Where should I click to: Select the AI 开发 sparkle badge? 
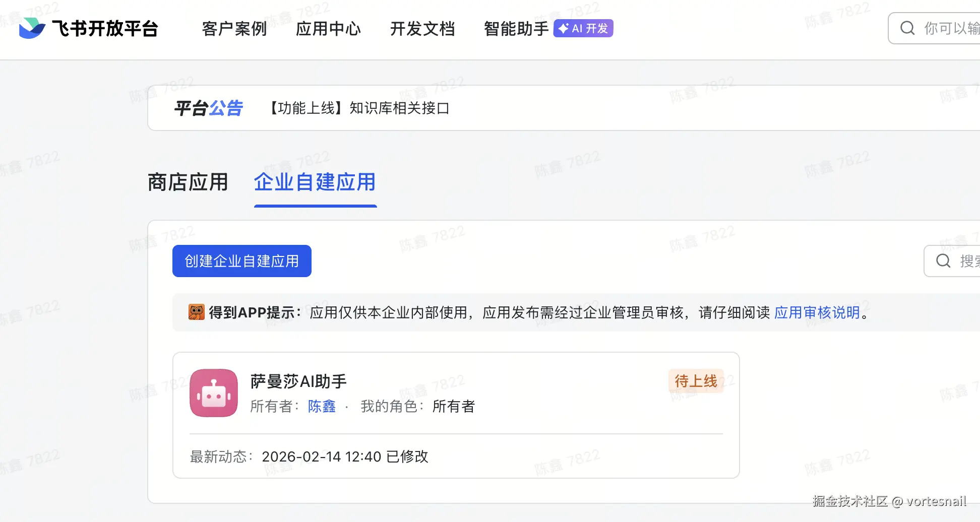point(583,28)
